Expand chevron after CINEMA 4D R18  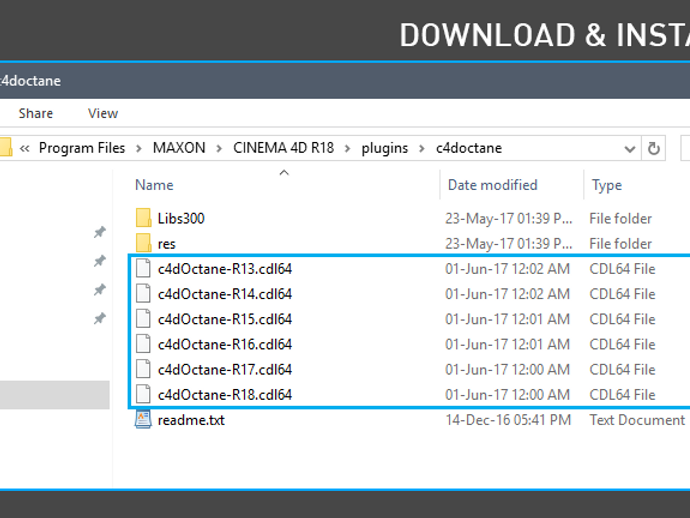pyautogui.click(x=347, y=149)
